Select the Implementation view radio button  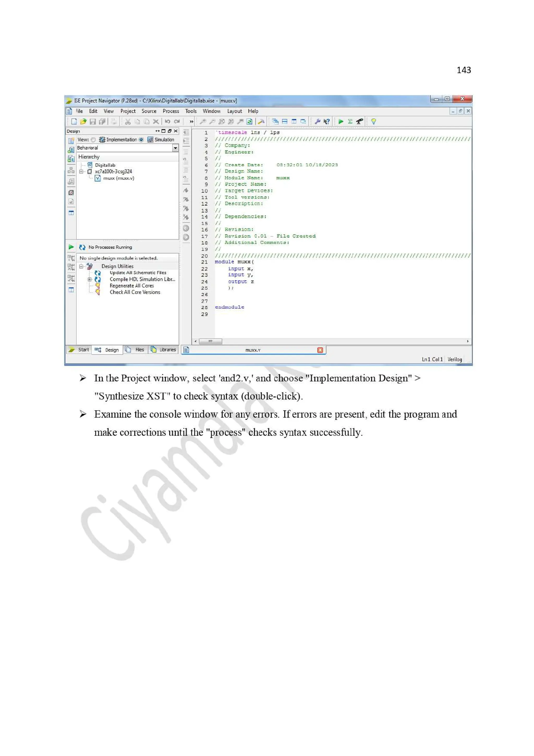point(93,140)
